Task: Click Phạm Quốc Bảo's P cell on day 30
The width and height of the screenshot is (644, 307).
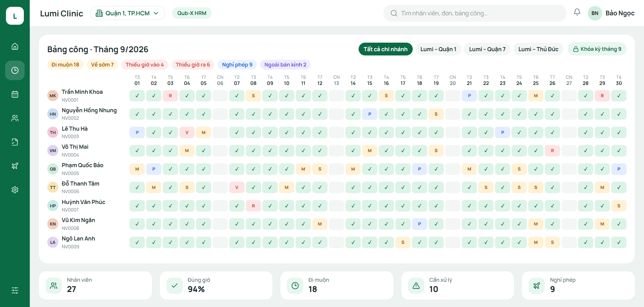Action: [619, 169]
